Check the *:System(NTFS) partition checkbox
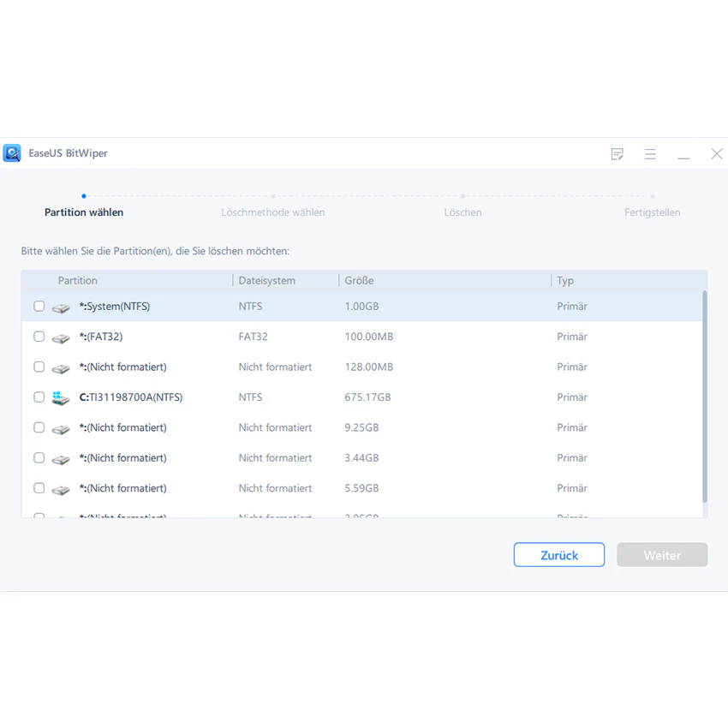The image size is (728, 728). [39, 307]
